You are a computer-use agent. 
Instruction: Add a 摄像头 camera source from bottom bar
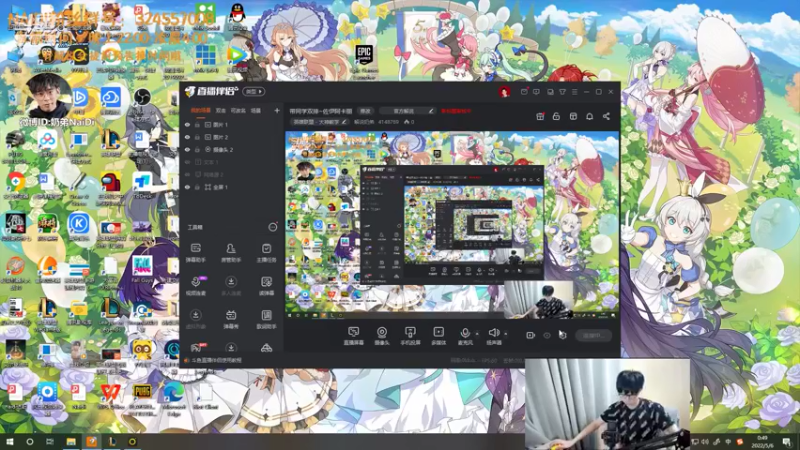click(x=382, y=336)
